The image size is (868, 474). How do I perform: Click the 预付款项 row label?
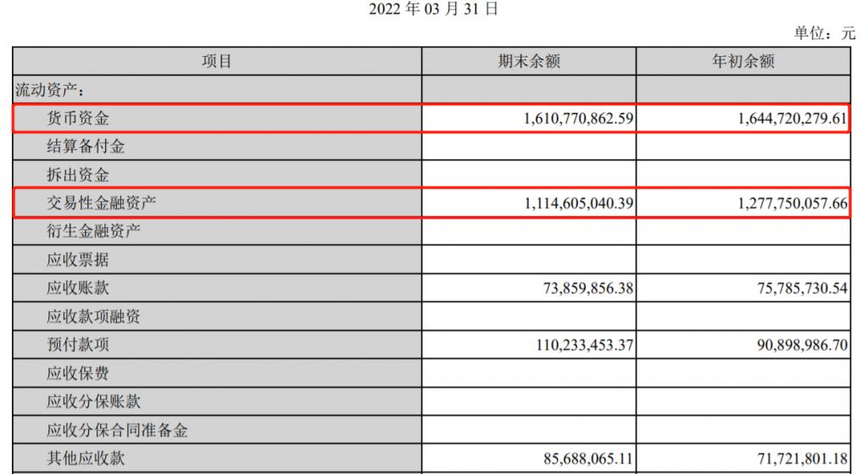pos(78,344)
